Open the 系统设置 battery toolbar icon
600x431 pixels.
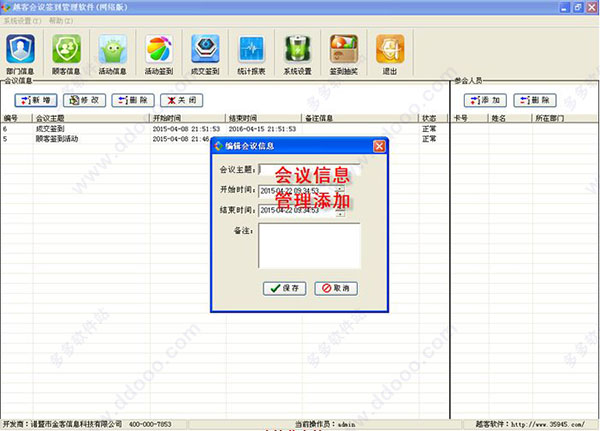(x=298, y=53)
